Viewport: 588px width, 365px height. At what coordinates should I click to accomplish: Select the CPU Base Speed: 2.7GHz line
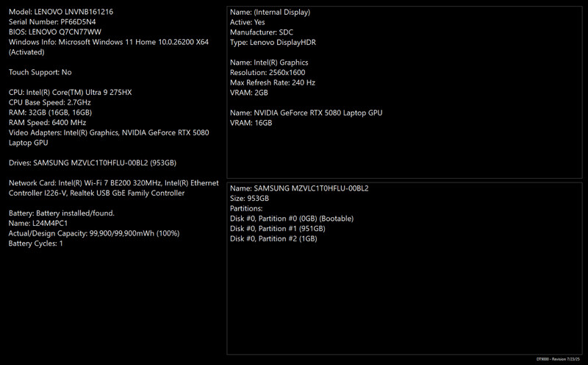(x=49, y=102)
